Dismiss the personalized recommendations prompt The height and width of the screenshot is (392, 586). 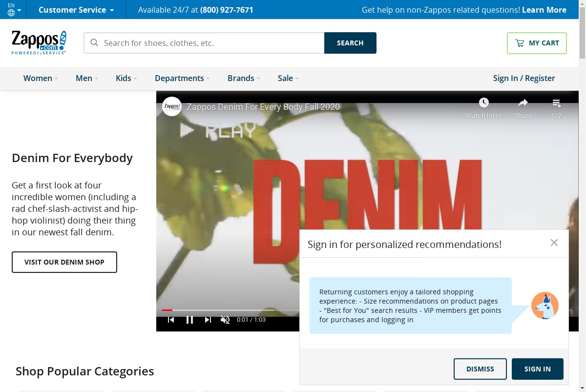480,369
